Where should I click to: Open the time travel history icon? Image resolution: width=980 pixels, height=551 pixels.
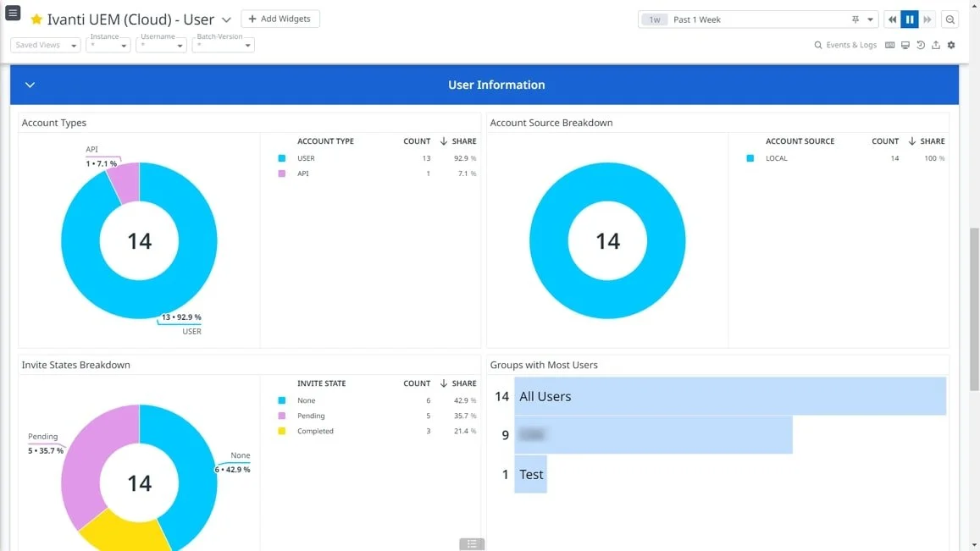(920, 45)
